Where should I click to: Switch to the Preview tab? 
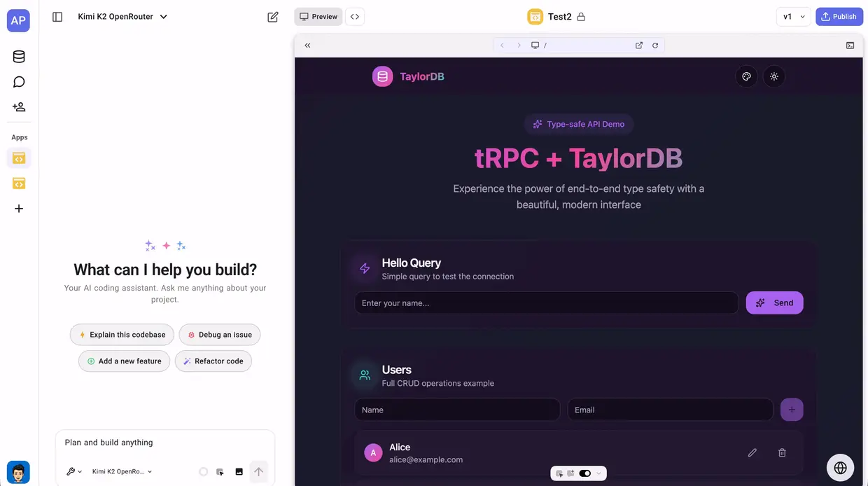[x=318, y=16]
